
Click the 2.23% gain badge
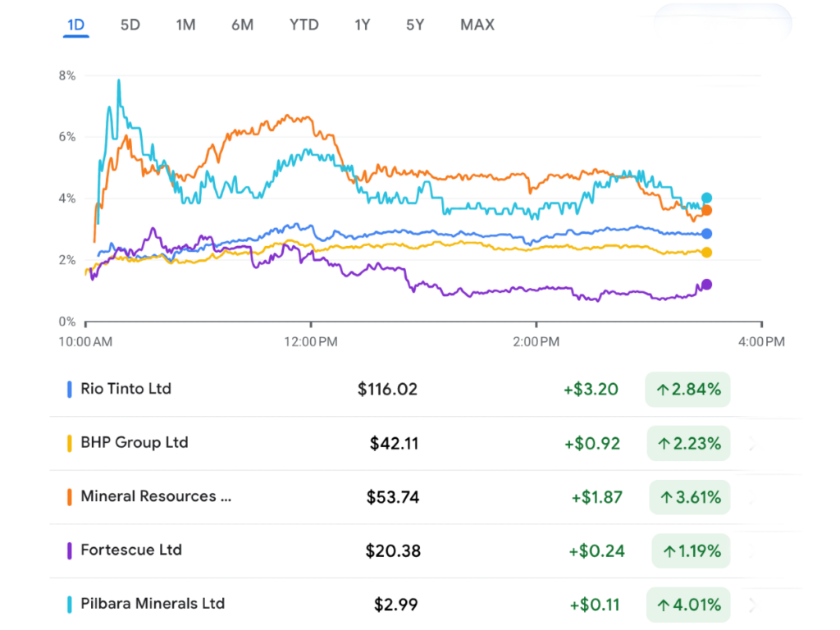point(688,443)
